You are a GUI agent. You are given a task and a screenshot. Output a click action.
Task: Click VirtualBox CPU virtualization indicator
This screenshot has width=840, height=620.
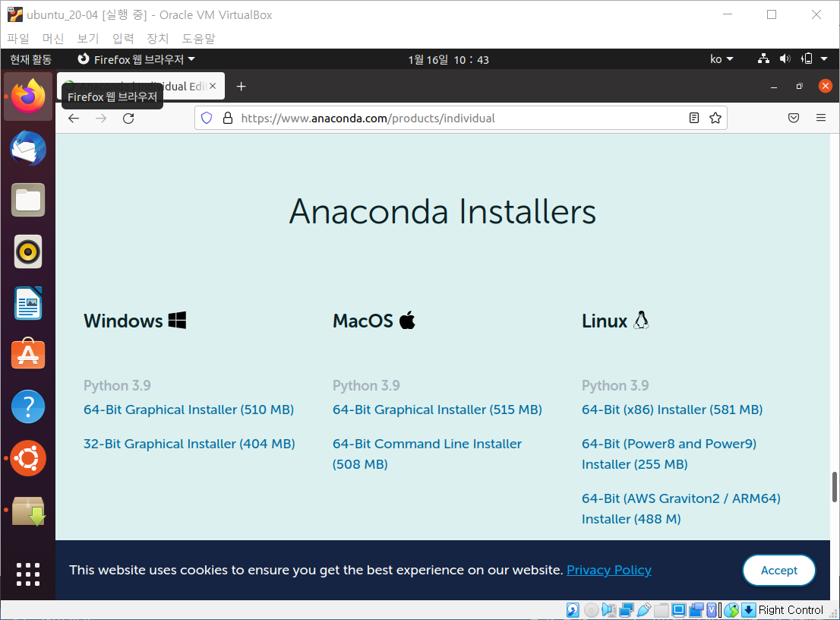[x=712, y=610]
